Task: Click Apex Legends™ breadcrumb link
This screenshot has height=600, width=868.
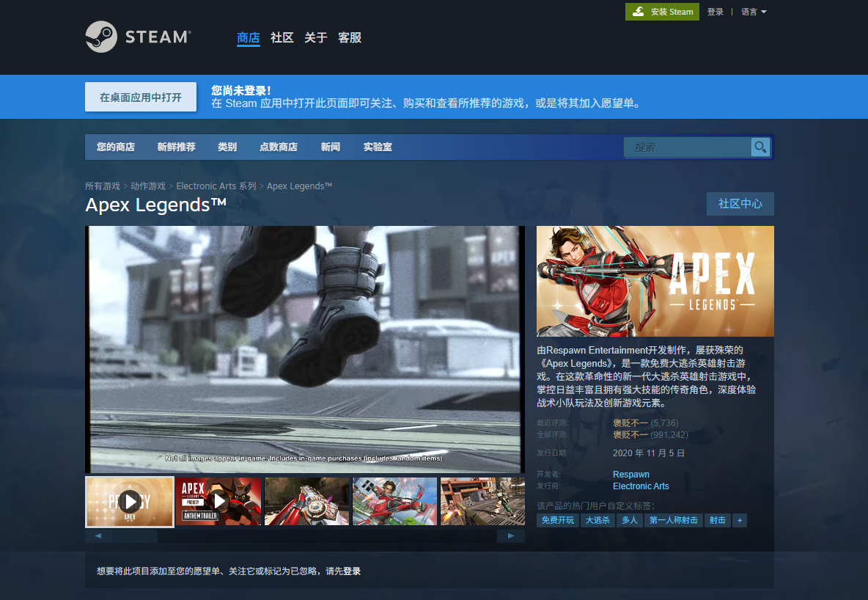Action: click(300, 186)
